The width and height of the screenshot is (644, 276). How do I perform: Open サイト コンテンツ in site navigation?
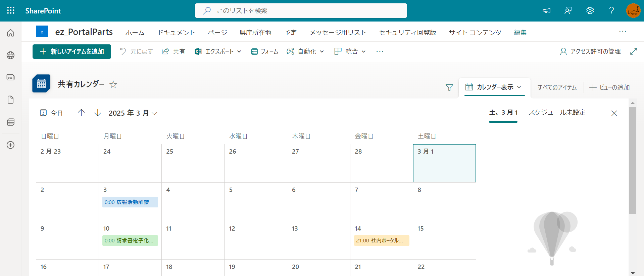pyautogui.click(x=475, y=33)
